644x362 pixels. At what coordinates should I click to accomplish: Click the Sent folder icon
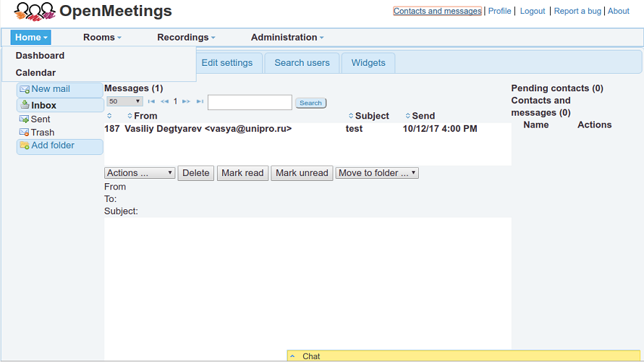click(x=25, y=119)
